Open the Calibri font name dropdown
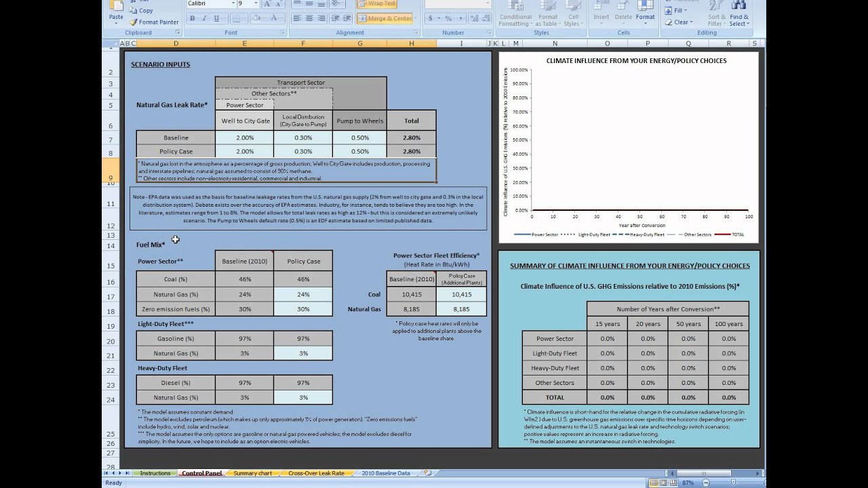 point(233,3)
